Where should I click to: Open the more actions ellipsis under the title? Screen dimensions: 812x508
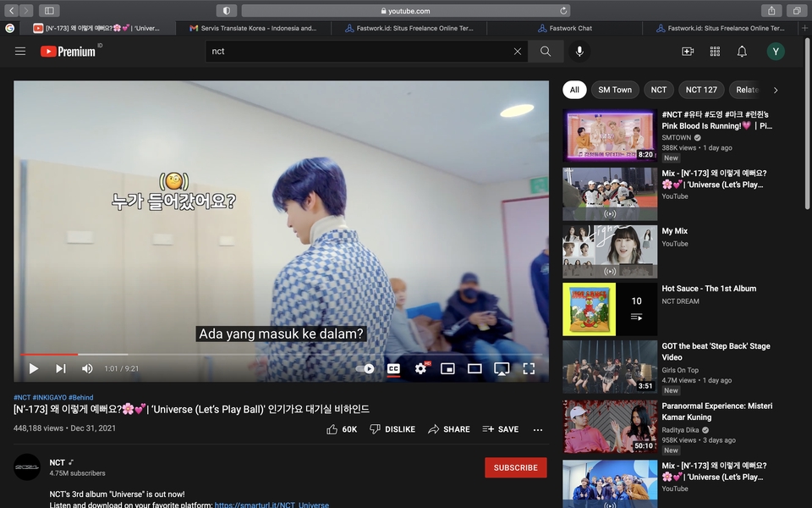point(537,430)
